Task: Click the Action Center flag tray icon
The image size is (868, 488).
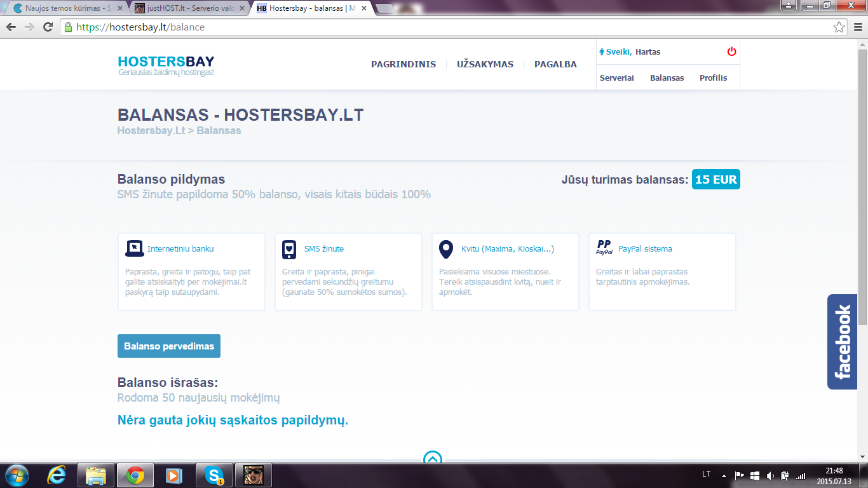Action: click(x=740, y=475)
